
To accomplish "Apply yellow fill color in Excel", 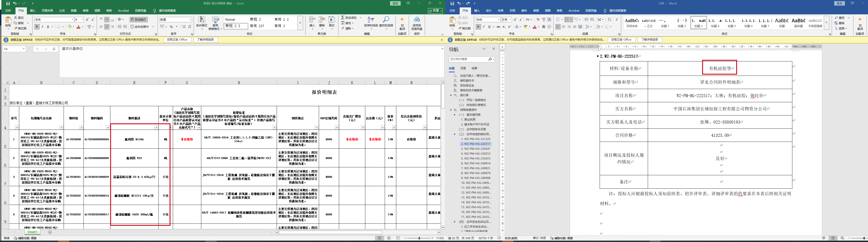I will pyautogui.click(x=69, y=27).
